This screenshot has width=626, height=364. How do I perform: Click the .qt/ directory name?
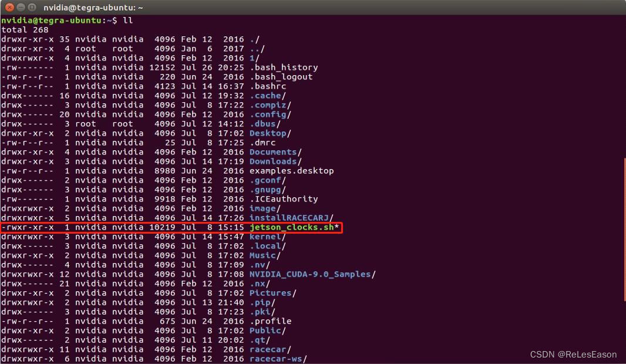point(260,340)
